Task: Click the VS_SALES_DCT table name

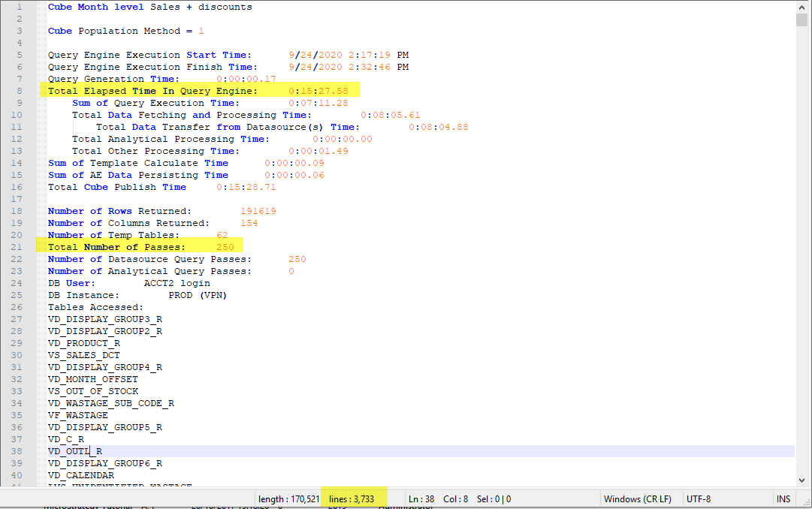Action: 83,355
